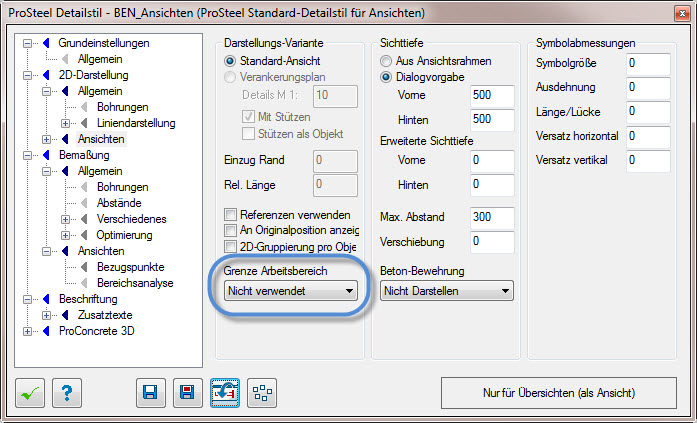Screen dimensions: 697x423
Task: Click the blue floppy disk save icon
Action: coord(151,393)
